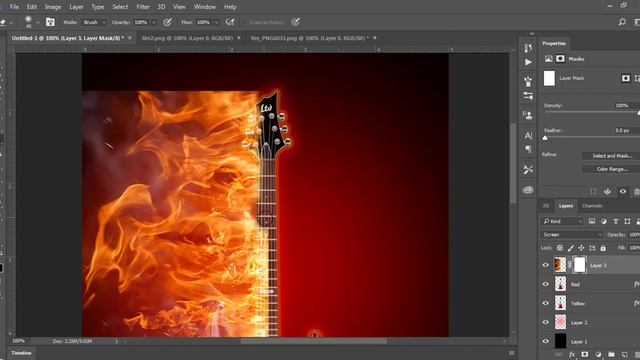Open the brush preset picker arrow

coord(37,22)
